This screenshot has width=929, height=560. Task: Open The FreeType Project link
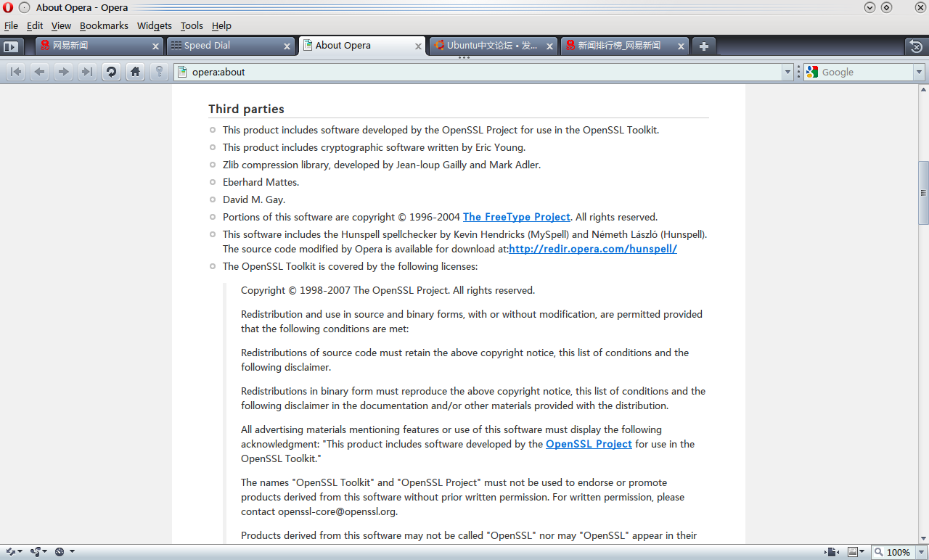[517, 217]
